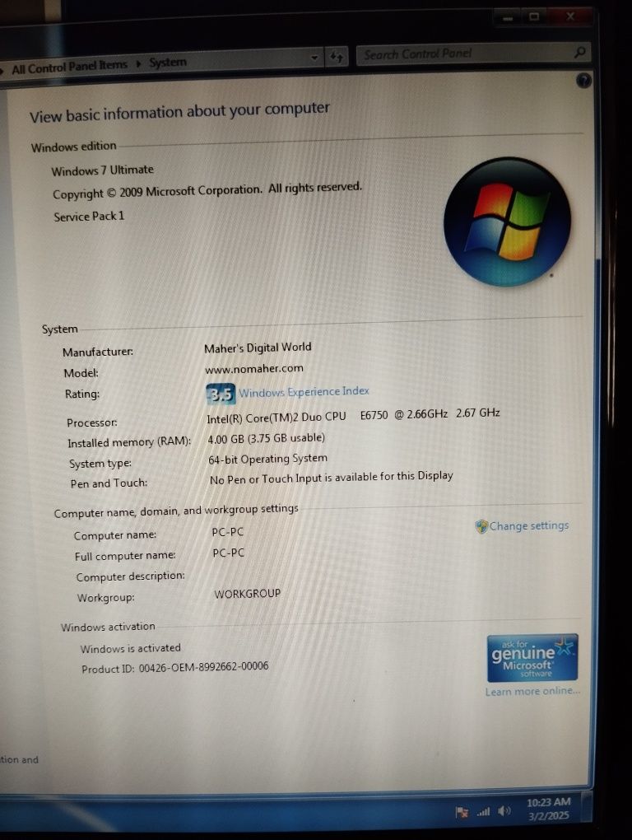This screenshot has height=840, width=632.
Task: Click the search magnifier icon
Action: point(579,52)
